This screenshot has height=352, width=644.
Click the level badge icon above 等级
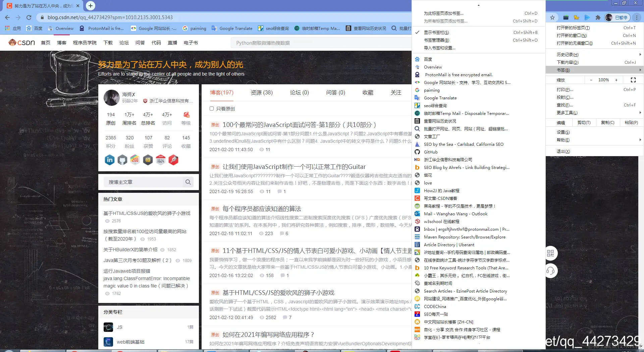186,115
